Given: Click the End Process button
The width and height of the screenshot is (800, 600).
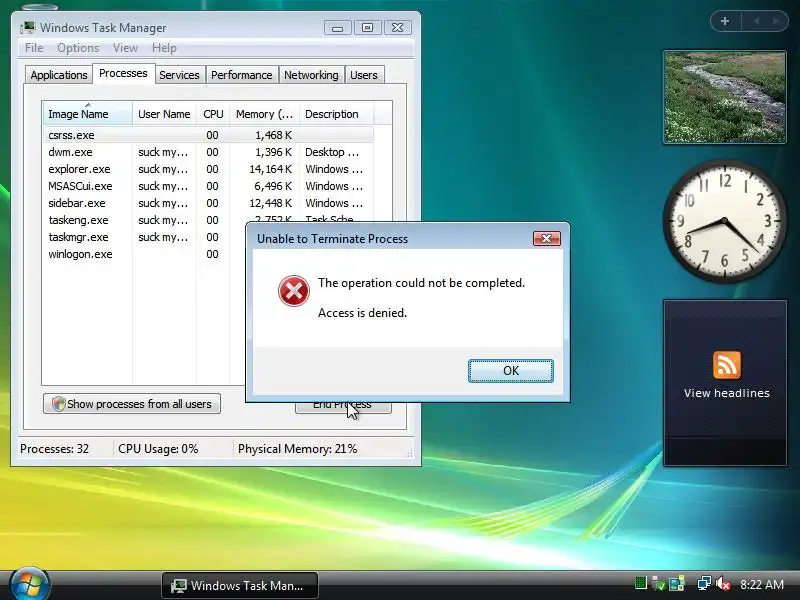Looking at the screenshot, I should click(343, 407).
